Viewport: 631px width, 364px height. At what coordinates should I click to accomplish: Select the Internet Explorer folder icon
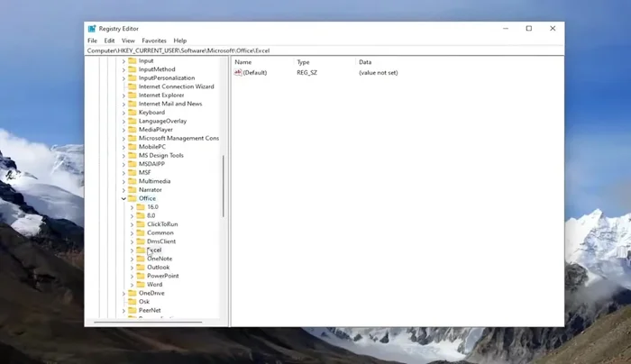coord(132,96)
